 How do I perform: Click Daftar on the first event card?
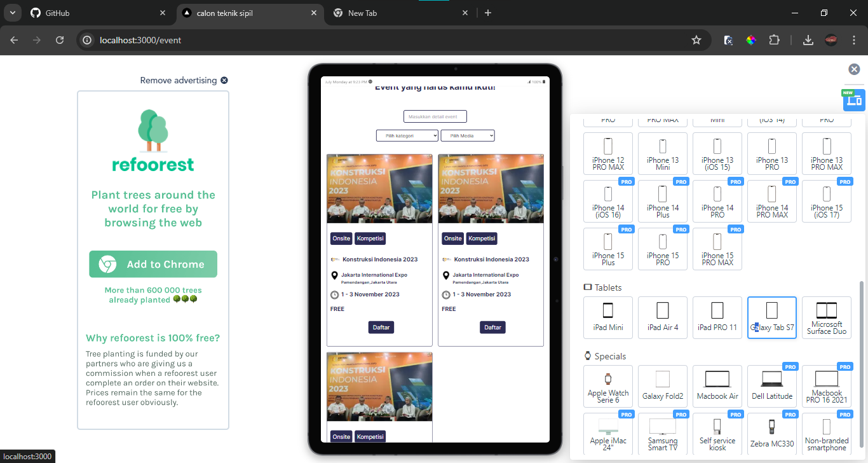point(381,327)
